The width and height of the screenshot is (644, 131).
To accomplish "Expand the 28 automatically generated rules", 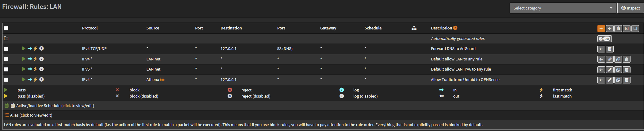I will [604, 39].
